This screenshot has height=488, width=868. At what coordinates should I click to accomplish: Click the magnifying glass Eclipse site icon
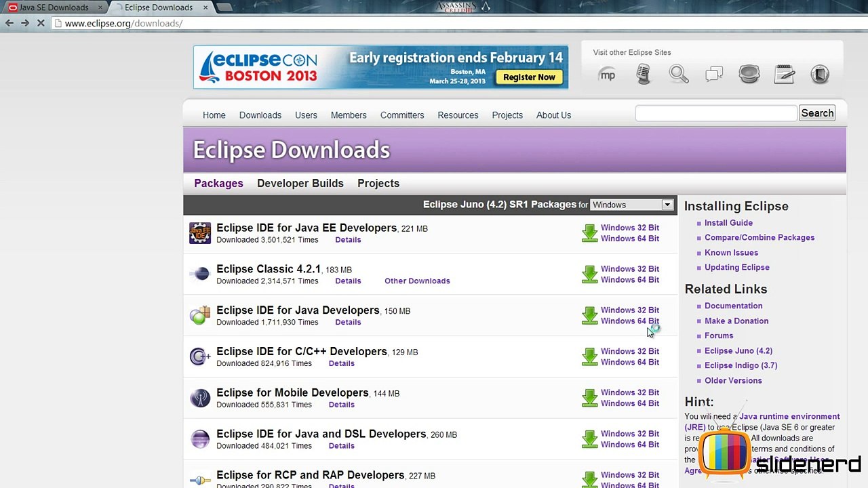tap(679, 74)
